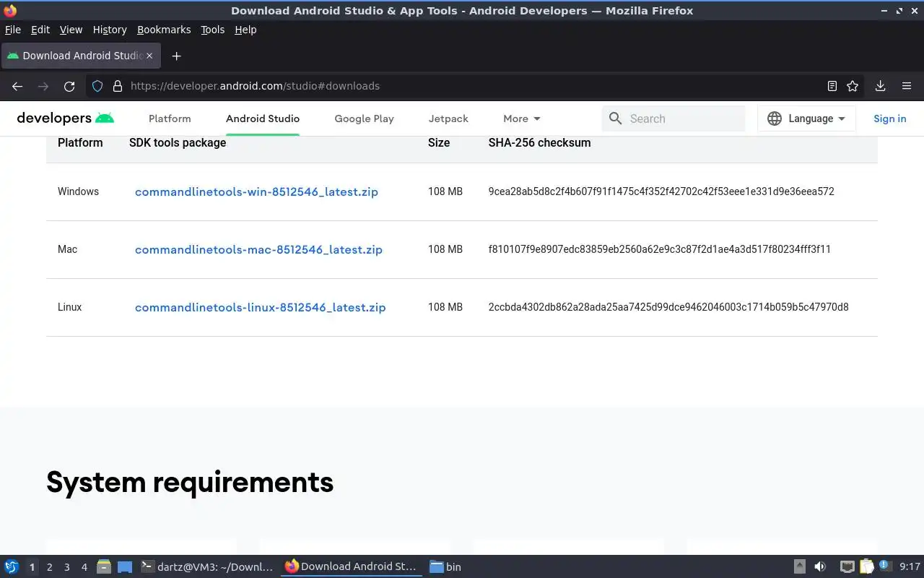Bookmark this page with the star icon

coord(853,86)
